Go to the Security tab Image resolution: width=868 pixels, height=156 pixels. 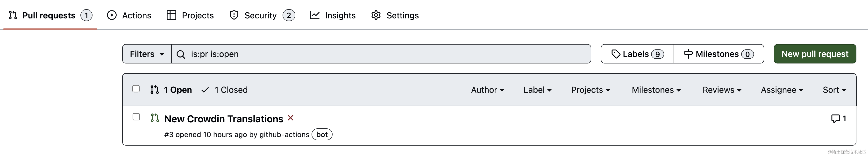260,16
